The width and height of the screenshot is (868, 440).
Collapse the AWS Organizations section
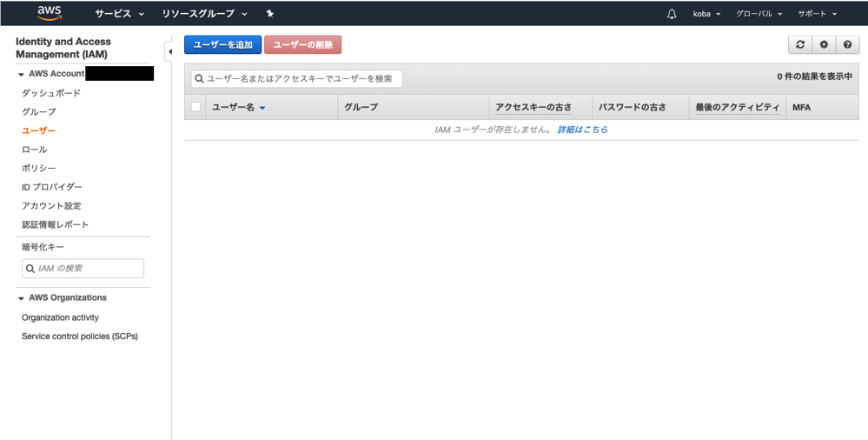coord(21,298)
